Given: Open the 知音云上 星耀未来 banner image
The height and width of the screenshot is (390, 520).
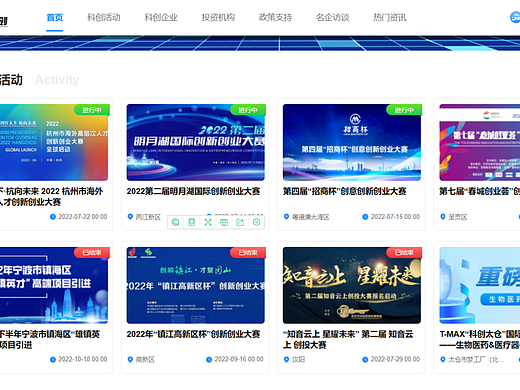Looking at the screenshot, I should (x=352, y=285).
